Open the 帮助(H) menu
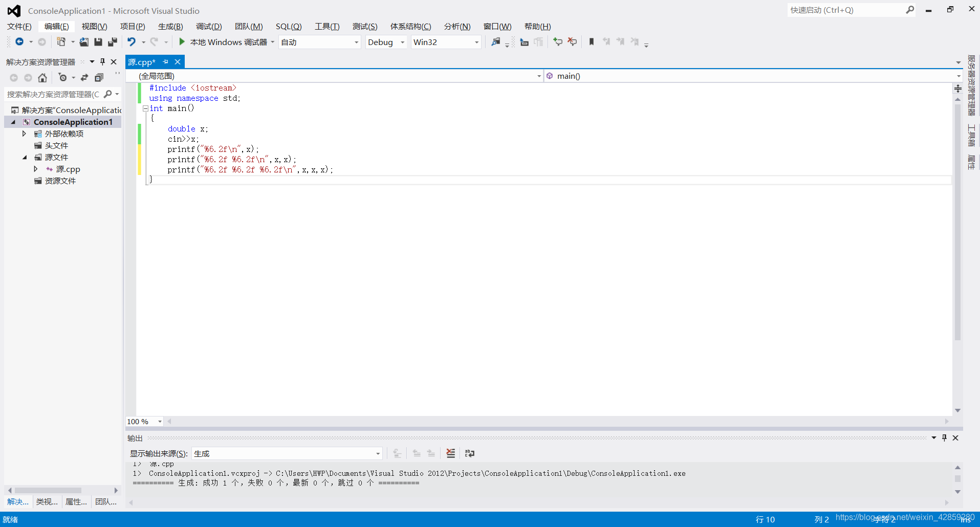This screenshot has height=527, width=980. tap(537, 27)
